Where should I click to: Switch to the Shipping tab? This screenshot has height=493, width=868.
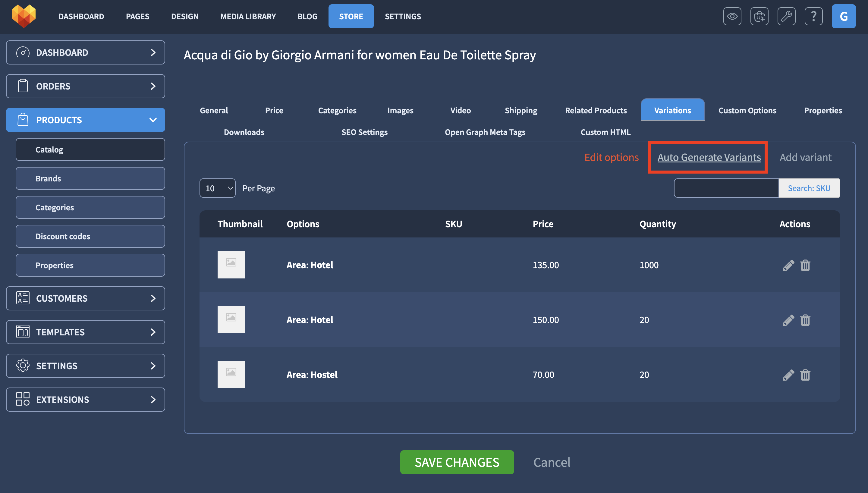[521, 110]
